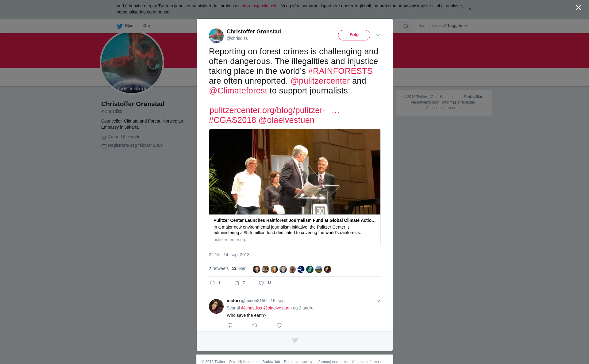The image size is (589, 364).
Task: Open tweet options chevron next to Følg
Action: coord(378,35)
